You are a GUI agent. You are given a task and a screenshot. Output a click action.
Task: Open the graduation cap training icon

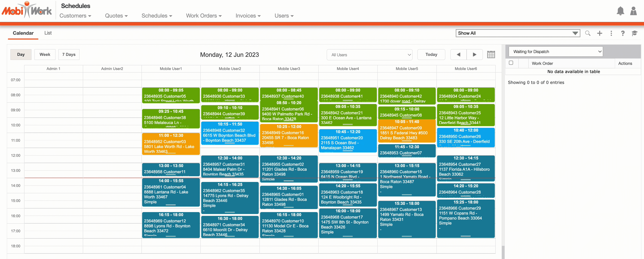tap(634, 33)
